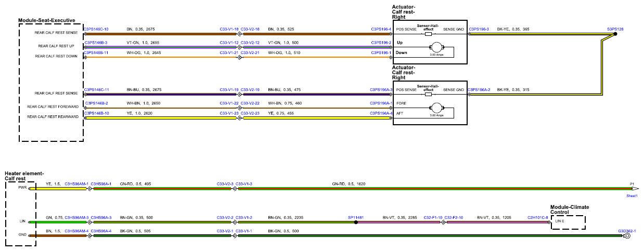Select connector label C3PS146B-11
The width and height of the screenshot is (644, 251).
96,52
